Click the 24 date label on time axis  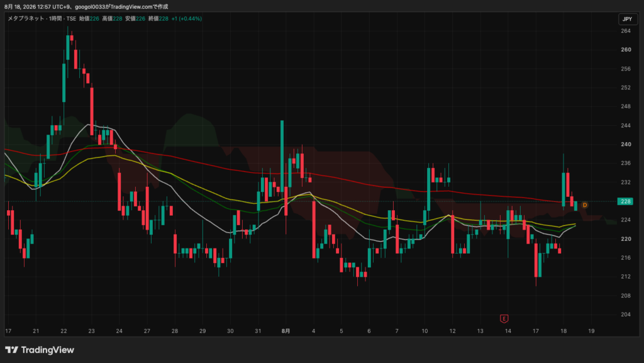tap(119, 331)
